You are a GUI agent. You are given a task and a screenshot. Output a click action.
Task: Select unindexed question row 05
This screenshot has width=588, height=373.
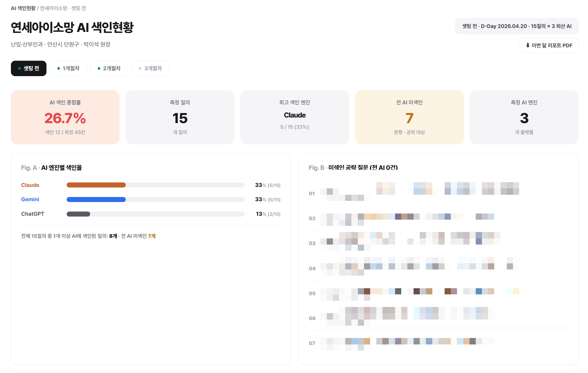(439, 293)
